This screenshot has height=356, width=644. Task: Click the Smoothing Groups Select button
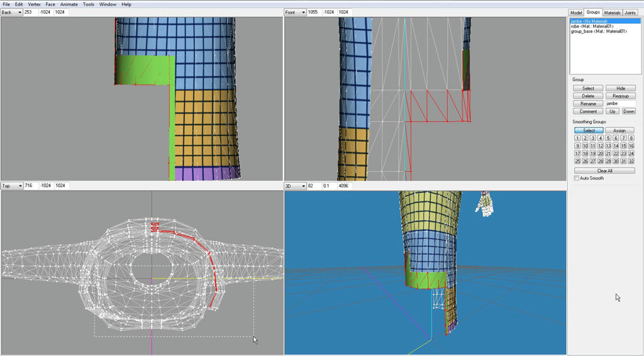click(589, 131)
